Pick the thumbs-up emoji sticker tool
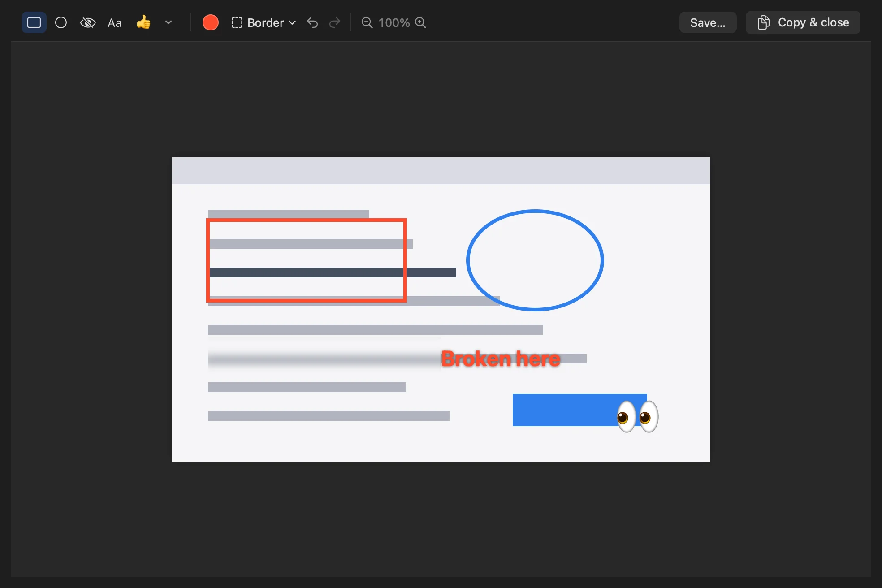 point(143,22)
